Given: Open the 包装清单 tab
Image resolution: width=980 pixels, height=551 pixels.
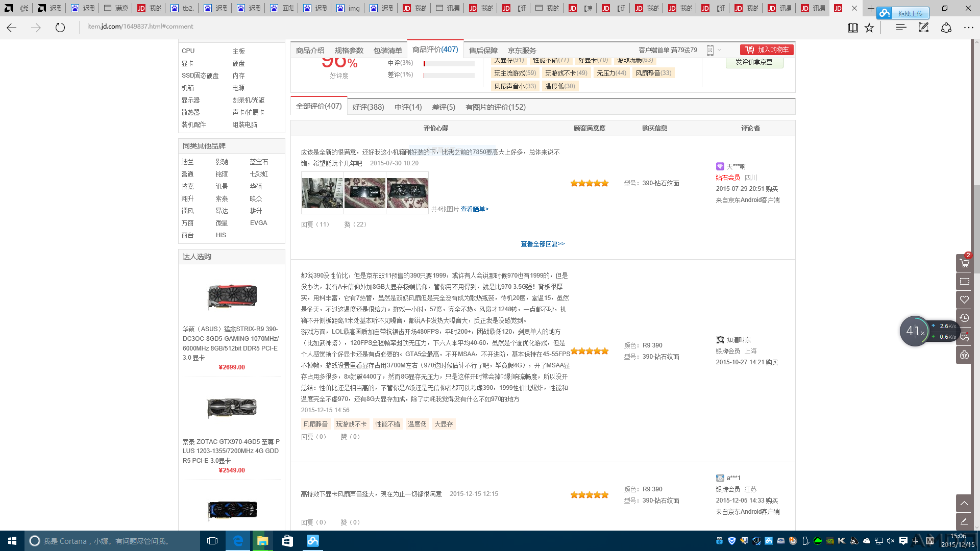Looking at the screenshot, I should pyautogui.click(x=388, y=51).
